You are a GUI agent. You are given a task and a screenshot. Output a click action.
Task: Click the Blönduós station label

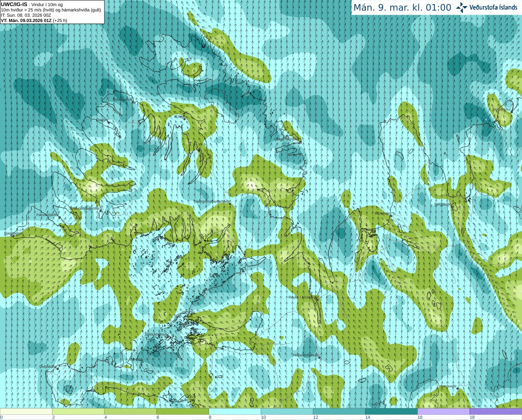tap(382, 213)
